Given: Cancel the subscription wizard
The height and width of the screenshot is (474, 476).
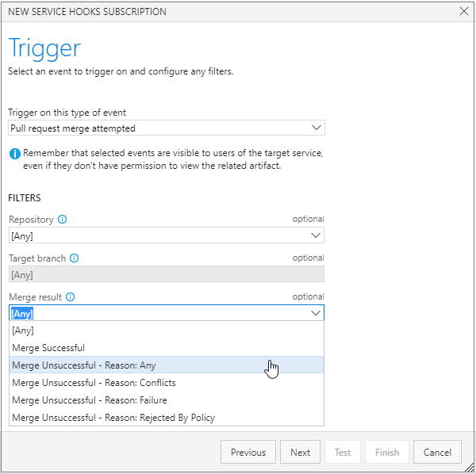Looking at the screenshot, I should tap(437, 452).
